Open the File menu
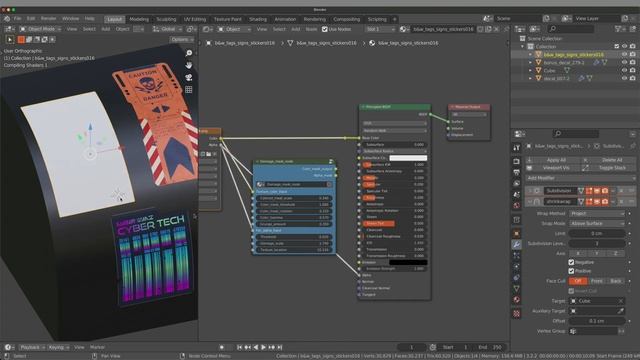The image size is (640, 360). click(18, 19)
